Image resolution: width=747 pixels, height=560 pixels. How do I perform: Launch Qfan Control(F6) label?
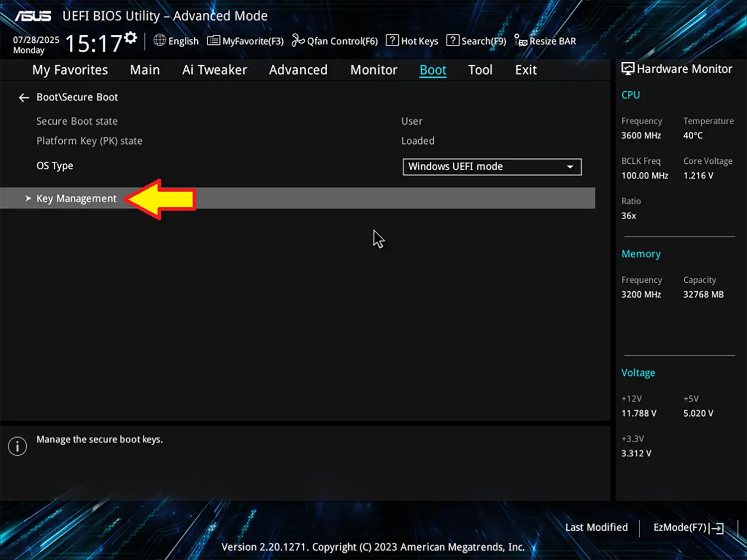tap(342, 41)
